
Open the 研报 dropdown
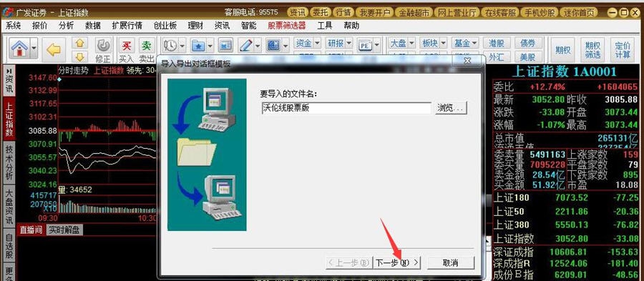point(339,43)
